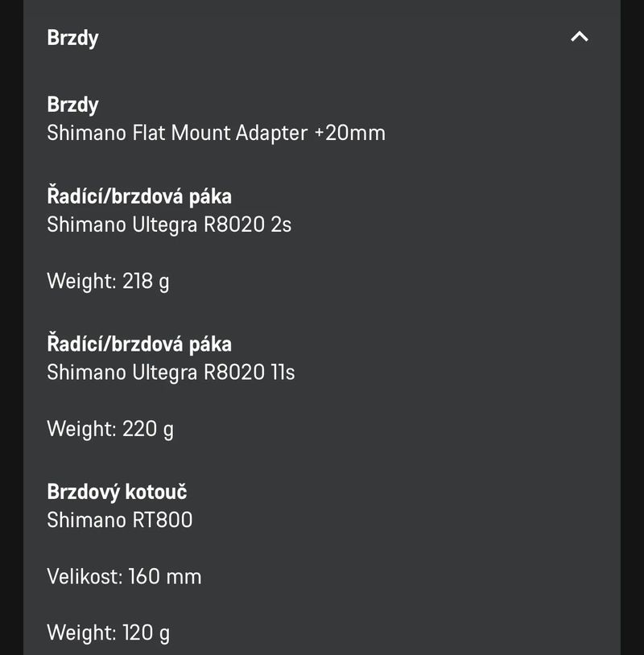
Task: Click the Velikost: 160 mm line
Action: (x=124, y=576)
